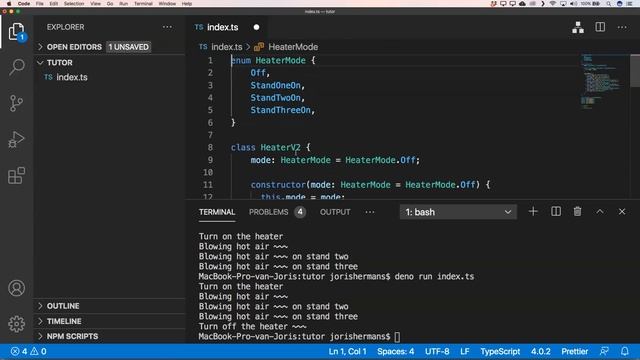Viewport: 640px width, 360px height.
Task: Click the Explorer more actions ellipsis
Action: coord(167,27)
